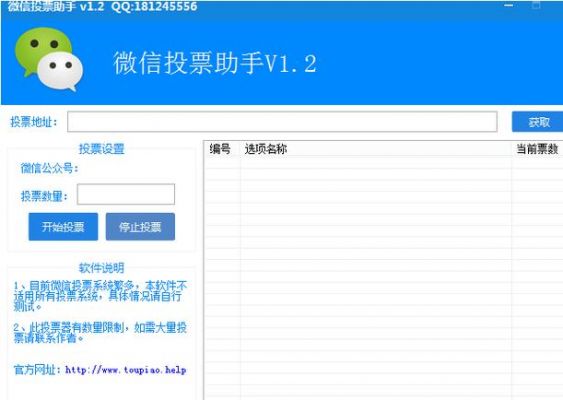This screenshot has height=400, width=563.
Task: Click the 投票地址 label
Action: click(34, 122)
